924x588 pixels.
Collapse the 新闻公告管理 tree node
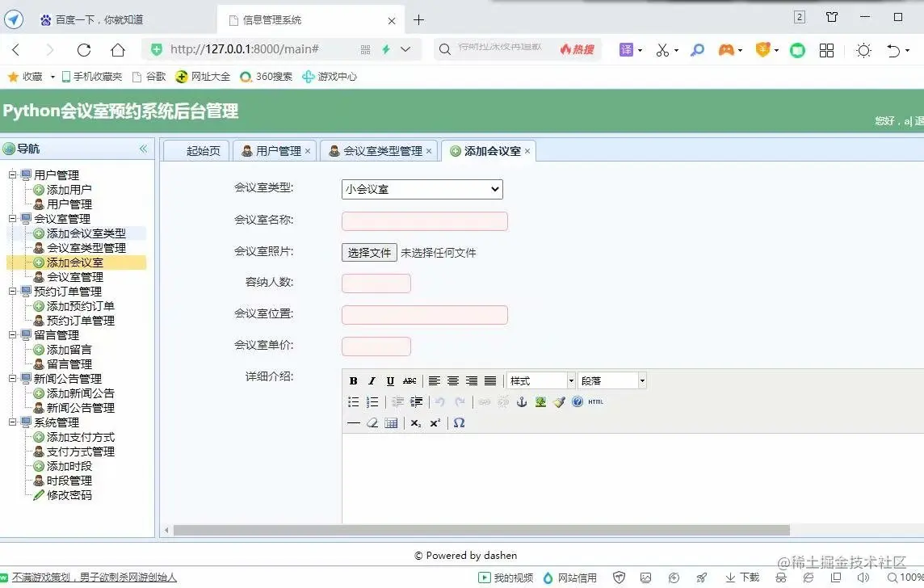pos(12,378)
